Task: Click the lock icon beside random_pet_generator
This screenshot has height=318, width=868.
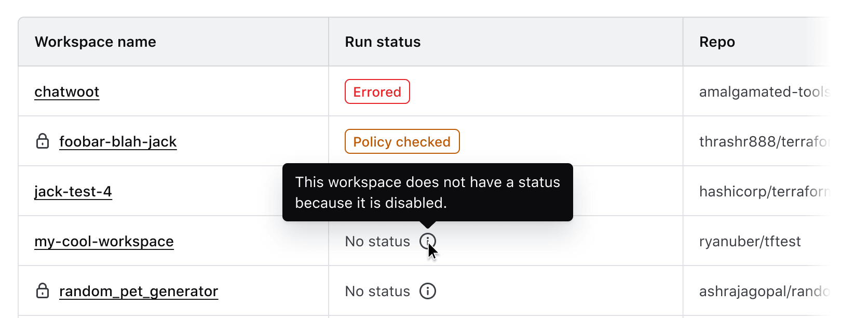Action: (43, 290)
